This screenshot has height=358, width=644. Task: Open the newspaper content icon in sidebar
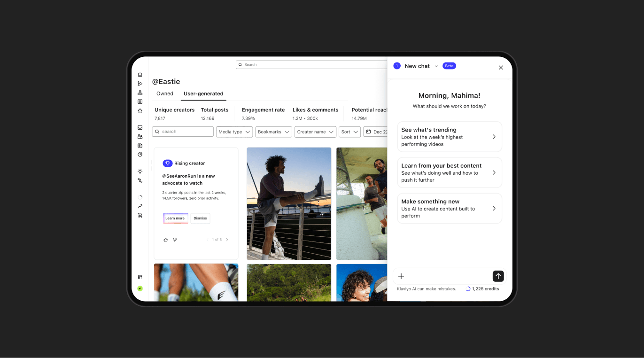coord(140,146)
